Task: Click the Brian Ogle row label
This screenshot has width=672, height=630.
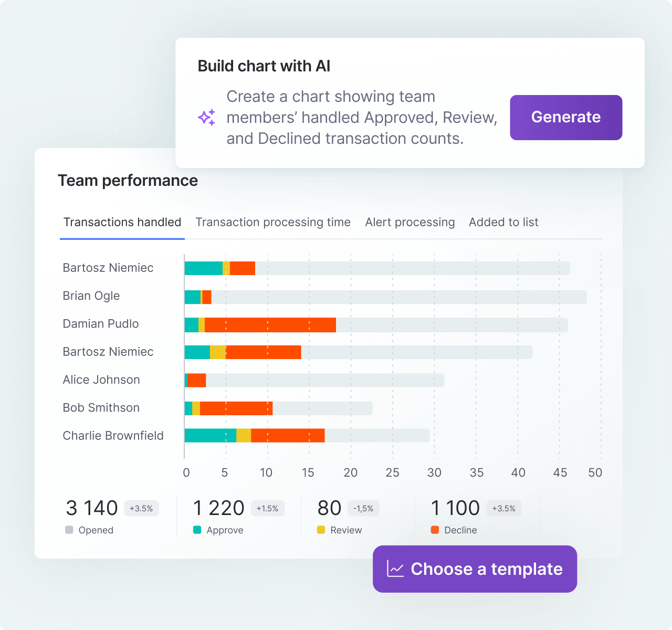Action: click(x=91, y=296)
